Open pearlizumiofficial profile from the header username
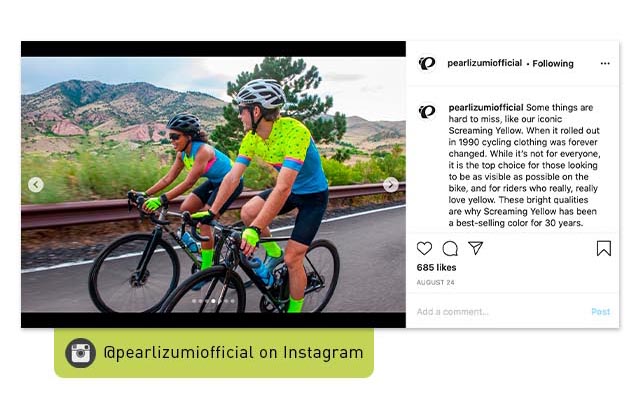 pyautogui.click(x=484, y=63)
